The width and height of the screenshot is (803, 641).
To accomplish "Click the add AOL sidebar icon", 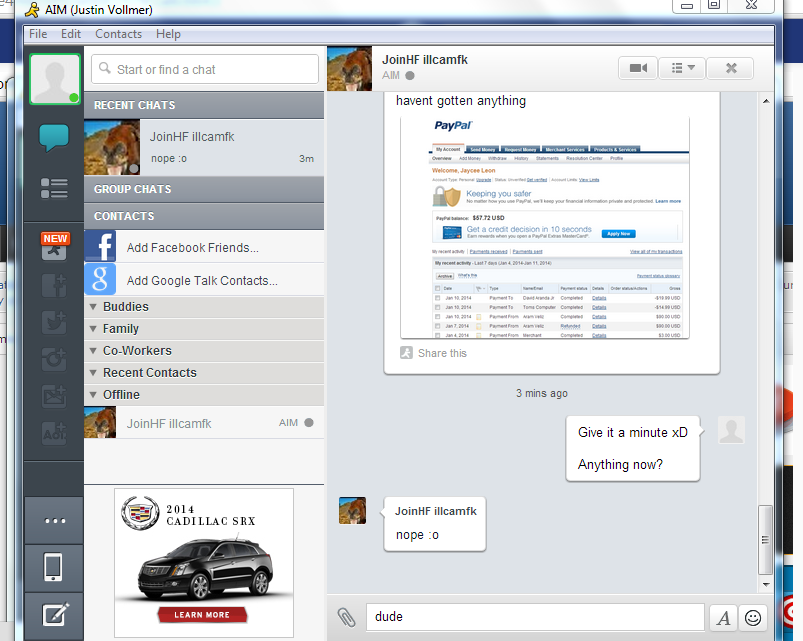I will pos(54,433).
